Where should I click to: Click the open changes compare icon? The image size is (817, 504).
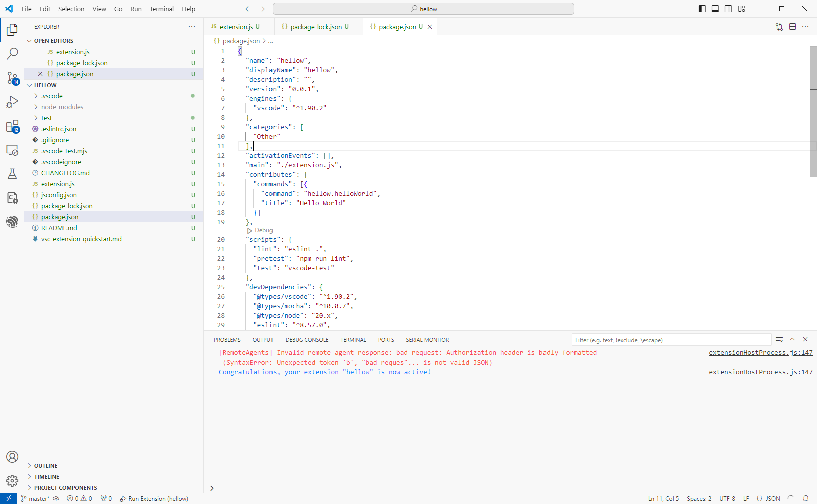(x=779, y=27)
